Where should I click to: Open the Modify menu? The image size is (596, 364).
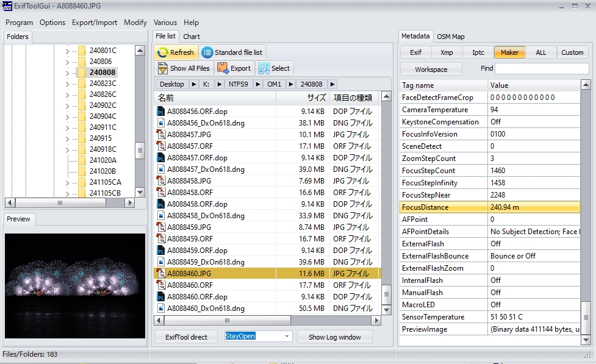coord(135,23)
